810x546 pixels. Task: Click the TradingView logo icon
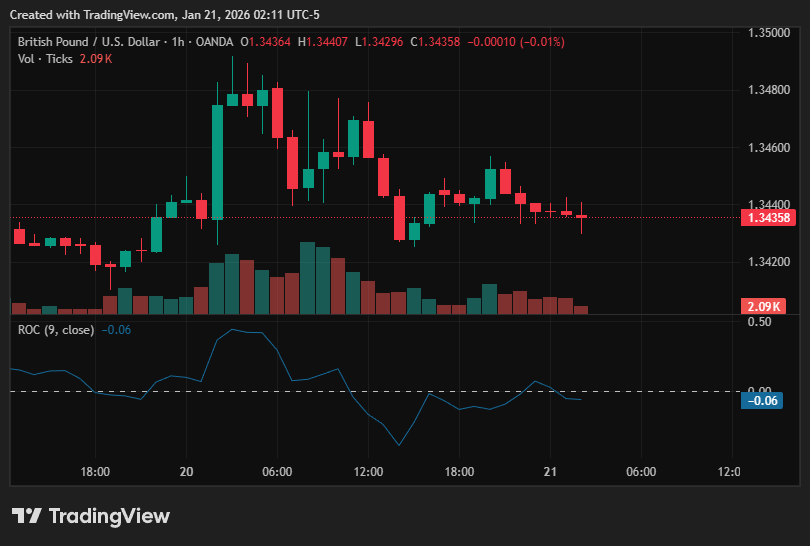26,516
